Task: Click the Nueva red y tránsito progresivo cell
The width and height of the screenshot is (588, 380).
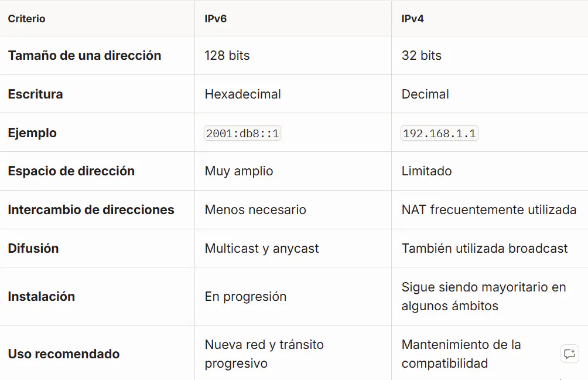Action: coord(264,354)
